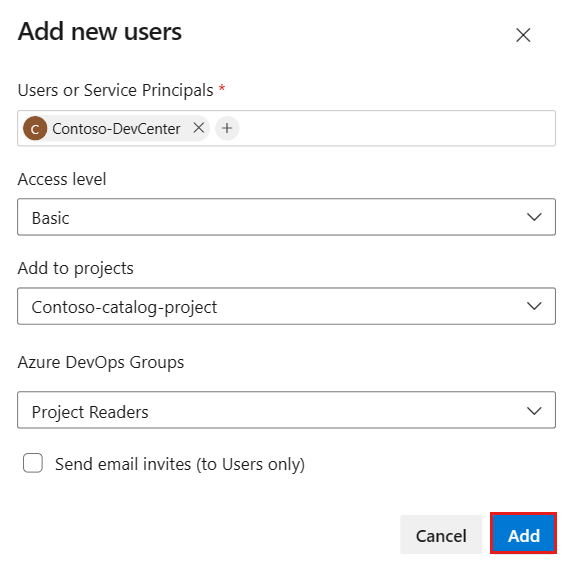
Task: Open the Project Readers combo box
Action: pos(286,410)
